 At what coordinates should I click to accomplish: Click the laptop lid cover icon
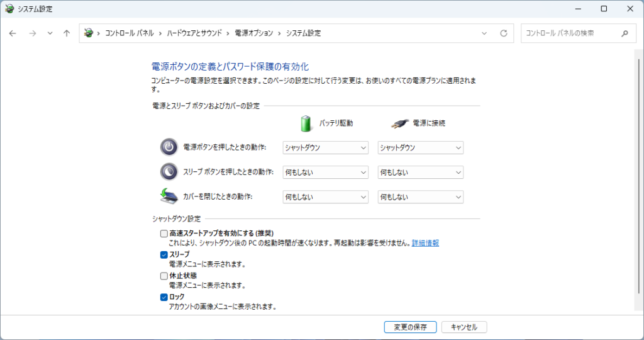tap(169, 196)
